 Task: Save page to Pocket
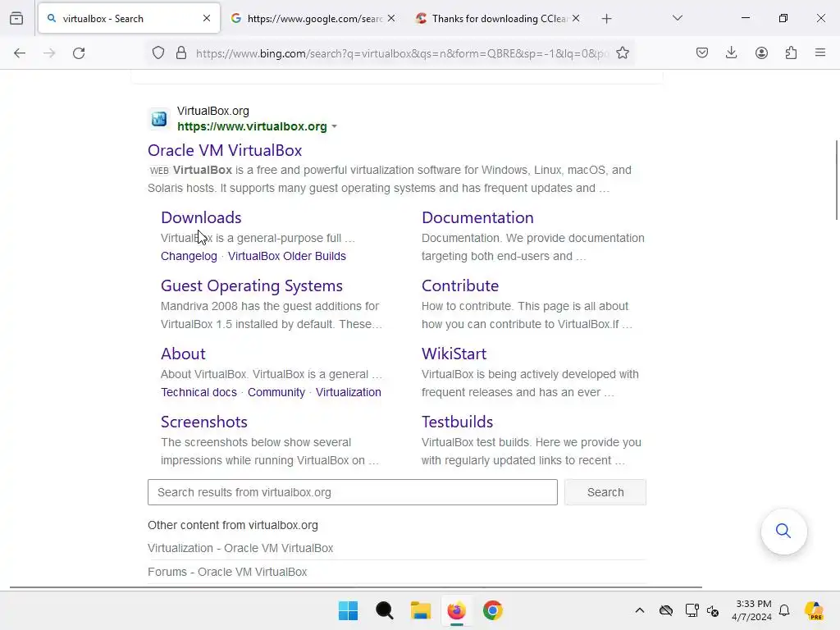[x=702, y=53]
